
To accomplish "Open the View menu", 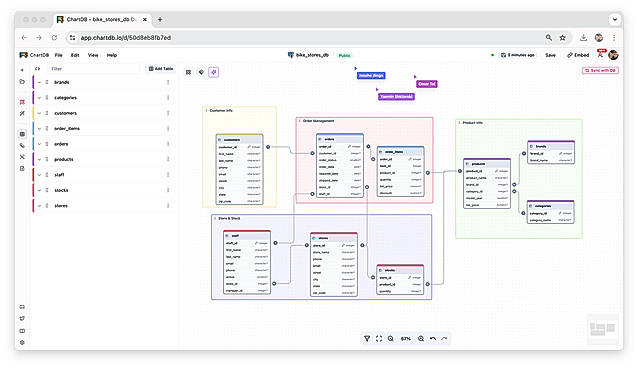I will [x=93, y=55].
